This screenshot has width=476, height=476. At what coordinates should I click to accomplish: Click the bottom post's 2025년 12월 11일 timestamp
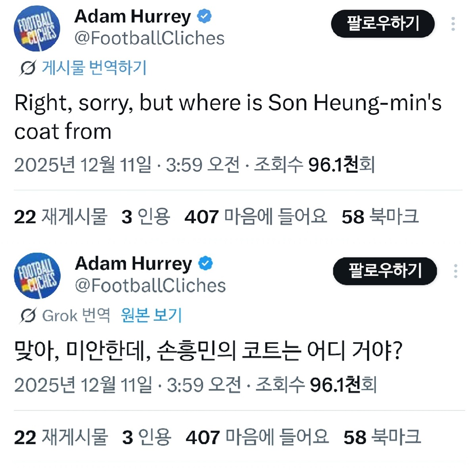click(x=83, y=385)
